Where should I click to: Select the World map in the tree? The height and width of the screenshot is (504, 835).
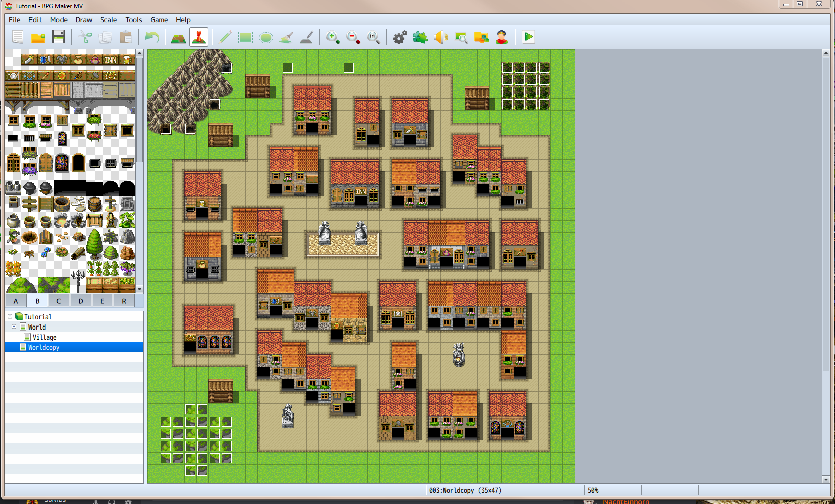(x=37, y=327)
